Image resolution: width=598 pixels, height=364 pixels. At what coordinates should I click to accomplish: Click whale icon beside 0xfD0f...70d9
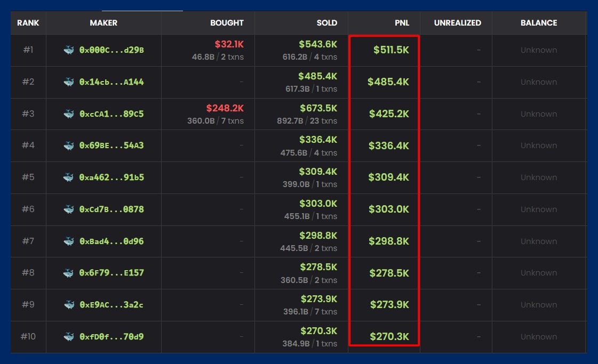69,337
